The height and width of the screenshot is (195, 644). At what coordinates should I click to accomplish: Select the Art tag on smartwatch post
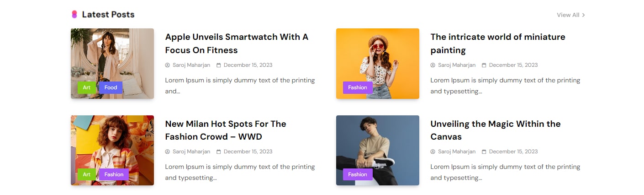(87, 87)
